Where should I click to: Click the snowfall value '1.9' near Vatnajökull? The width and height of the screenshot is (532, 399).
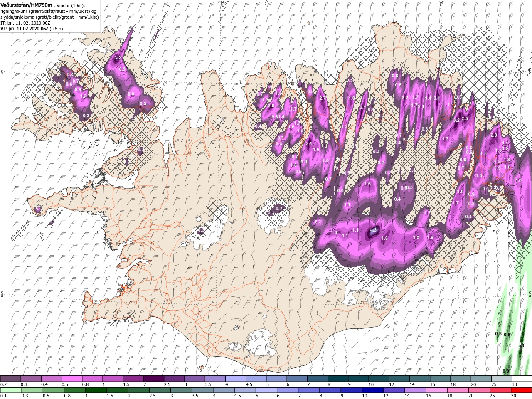pos(430,237)
